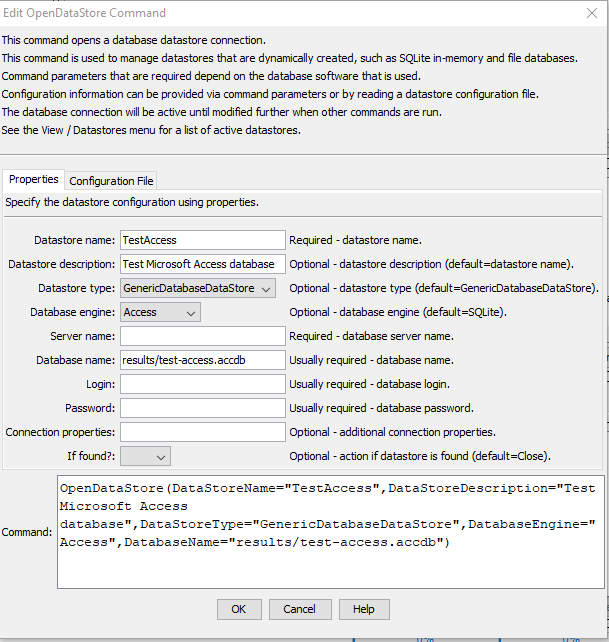Click 'See the View / Datastores menu' line
This screenshot has width=609, height=642.
[151, 130]
